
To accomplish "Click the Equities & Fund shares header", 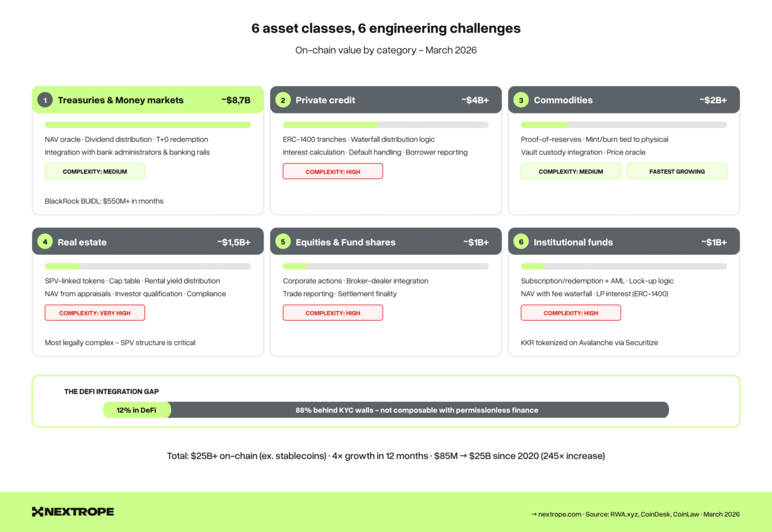I will [346, 242].
